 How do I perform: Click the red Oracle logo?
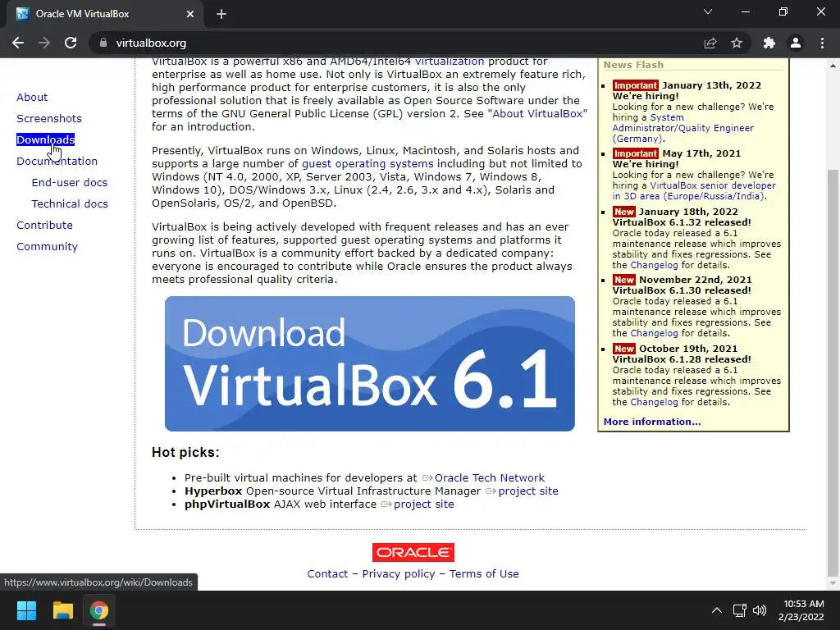413,552
